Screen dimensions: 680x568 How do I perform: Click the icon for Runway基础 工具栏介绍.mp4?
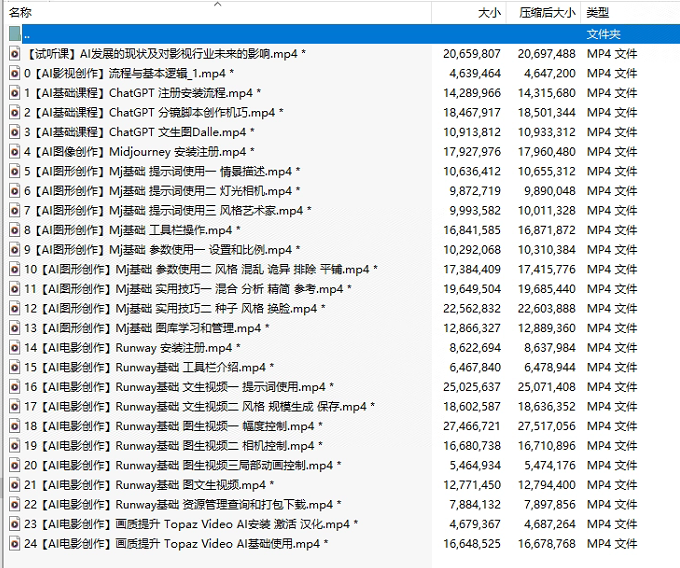[x=14, y=367]
